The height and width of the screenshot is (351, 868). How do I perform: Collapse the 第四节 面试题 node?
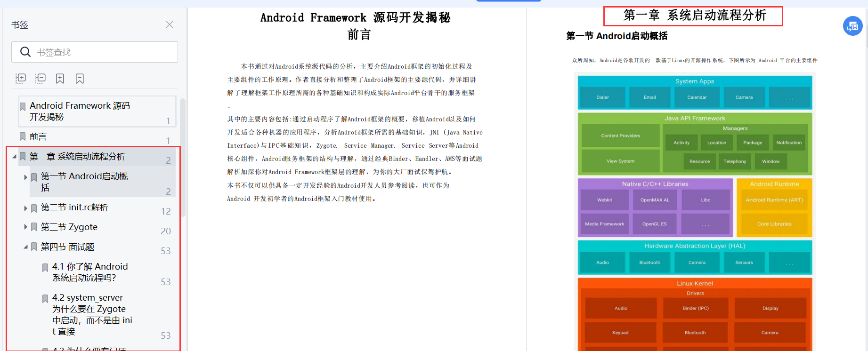(26, 247)
